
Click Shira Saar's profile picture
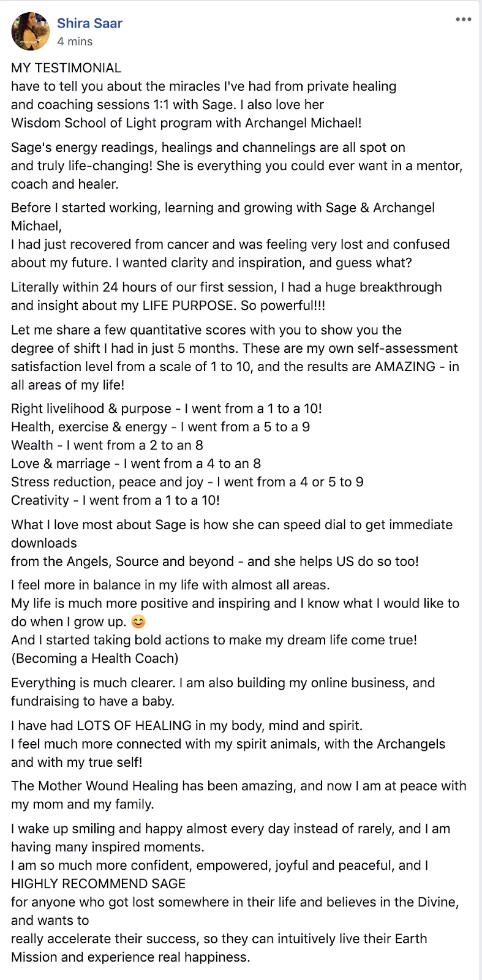(30, 31)
